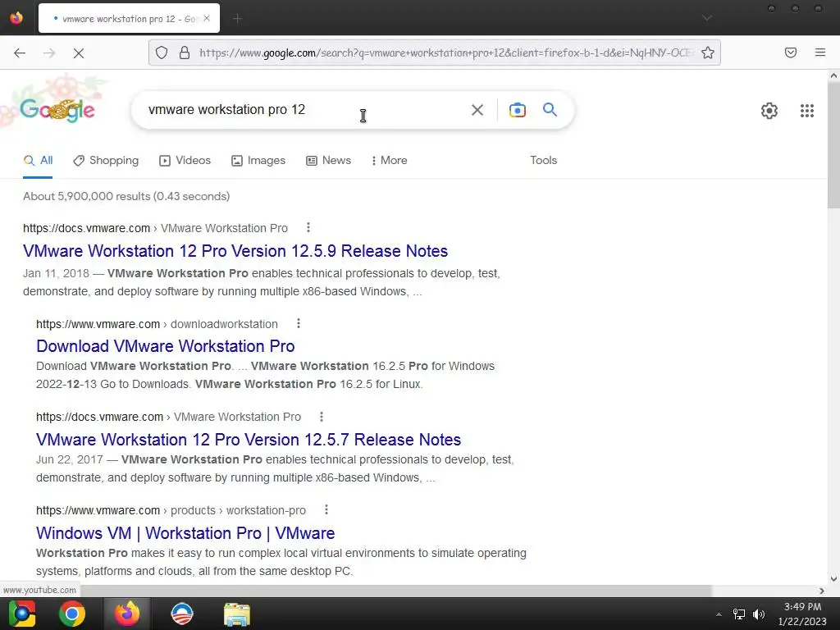Open options for downloadworkstation result
Image resolution: width=840 pixels, height=630 pixels.
click(x=299, y=323)
